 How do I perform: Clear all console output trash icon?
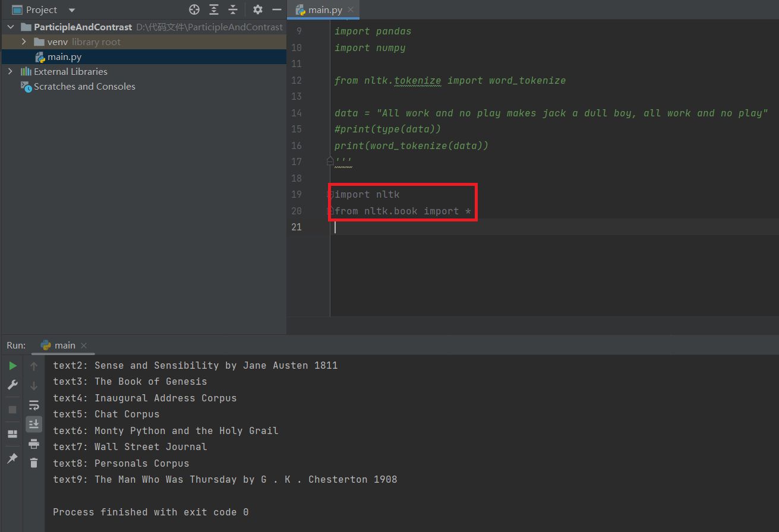tap(34, 463)
